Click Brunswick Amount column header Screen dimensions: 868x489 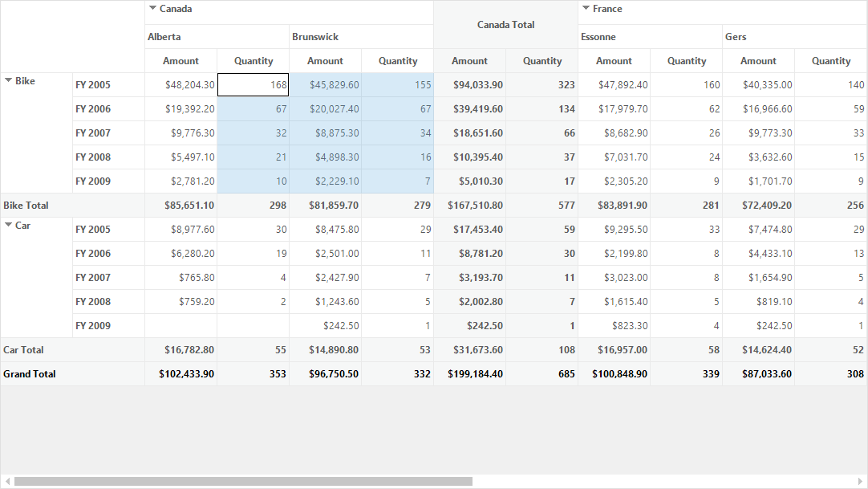click(x=326, y=61)
